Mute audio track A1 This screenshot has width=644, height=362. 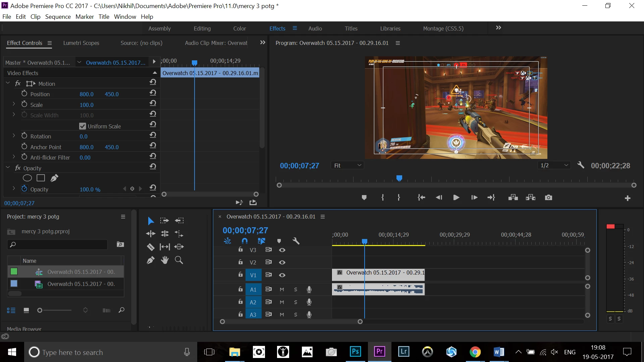coord(282,290)
